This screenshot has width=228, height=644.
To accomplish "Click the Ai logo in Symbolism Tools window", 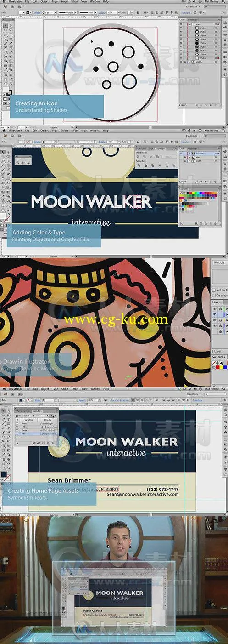I will coord(5,394).
